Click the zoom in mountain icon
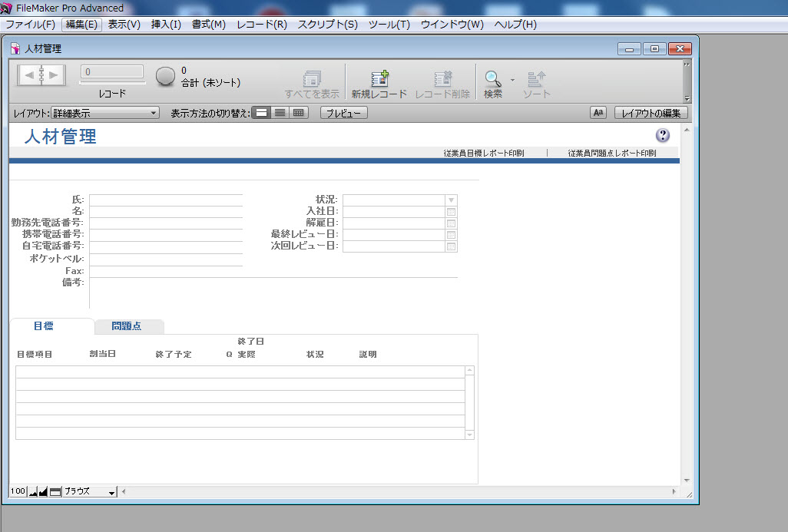 point(43,492)
